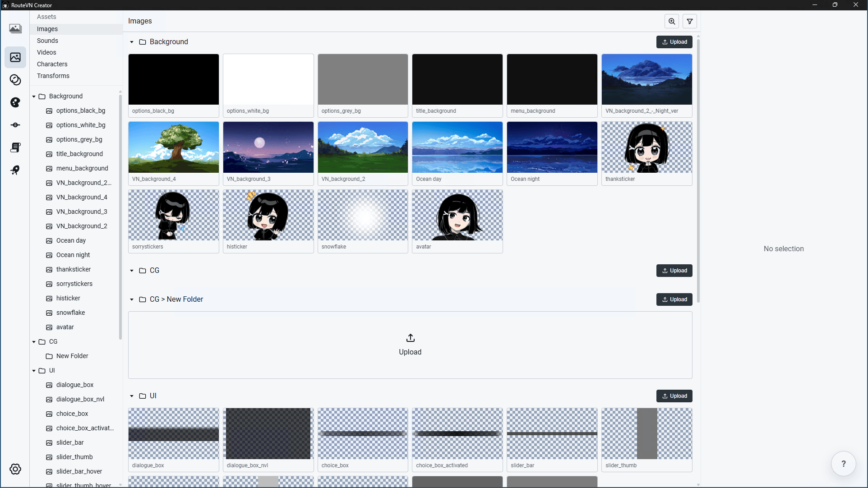The height and width of the screenshot is (488, 868).
Task: Upload an image to the CG folder
Action: point(674,271)
